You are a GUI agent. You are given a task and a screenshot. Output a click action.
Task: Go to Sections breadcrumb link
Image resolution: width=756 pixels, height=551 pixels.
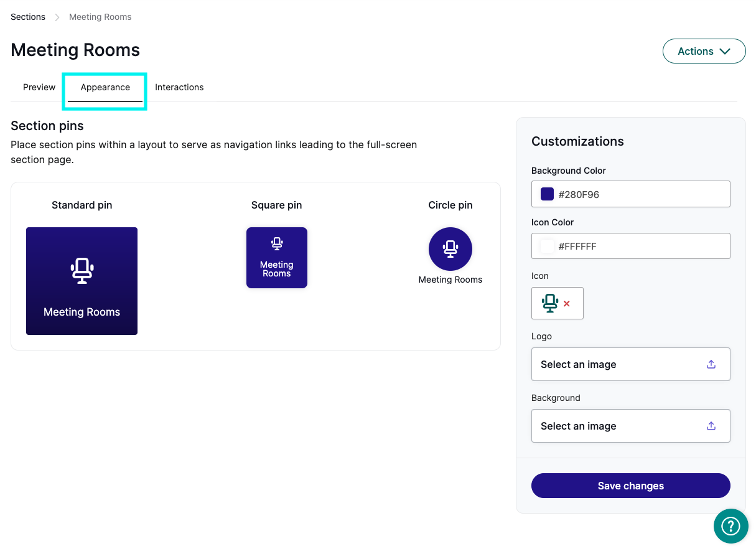[28, 17]
